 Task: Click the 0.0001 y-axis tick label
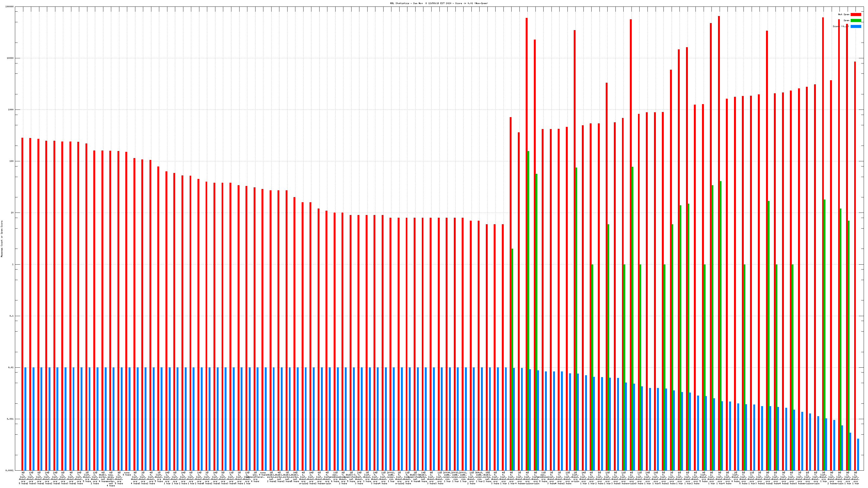point(10,470)
